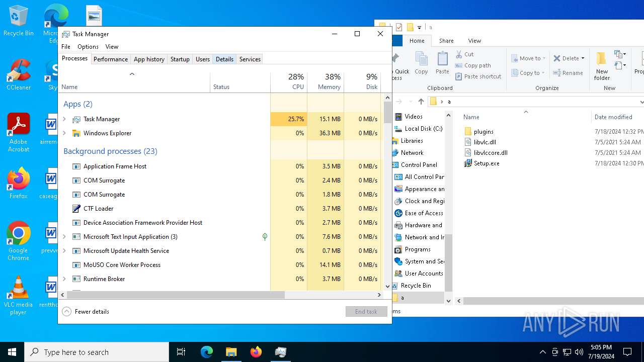Click the MoUSO Core Worker Process icon
The image size is (644, 362).
(x=76, y=265)
